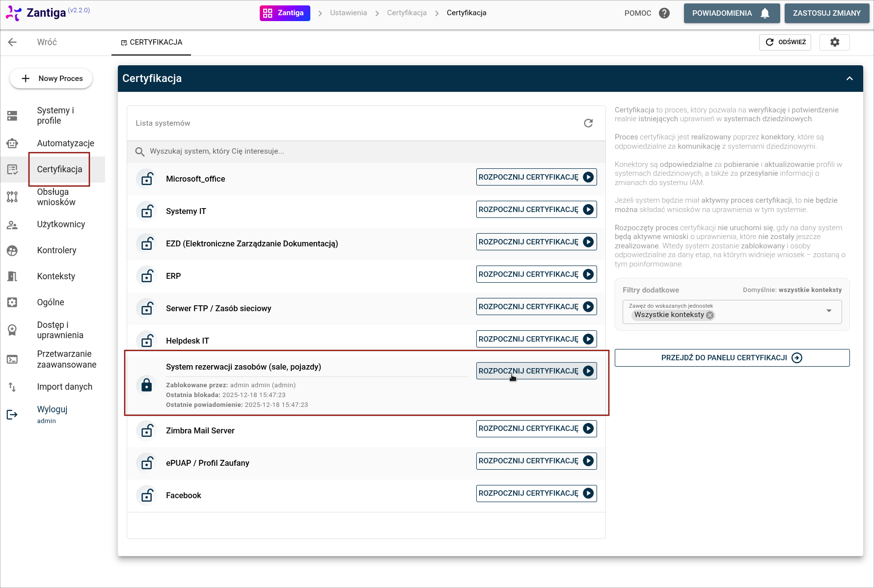Click the locked padlock icon for System rezerwacji zasobów
The image size is (874, 588).
coord(147,385)
